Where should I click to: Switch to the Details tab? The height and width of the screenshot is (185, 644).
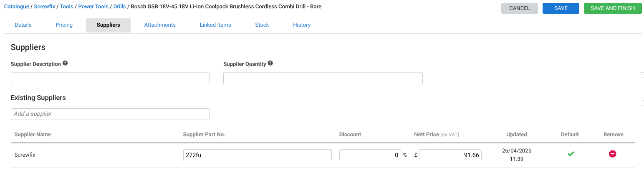pos(23,25)
